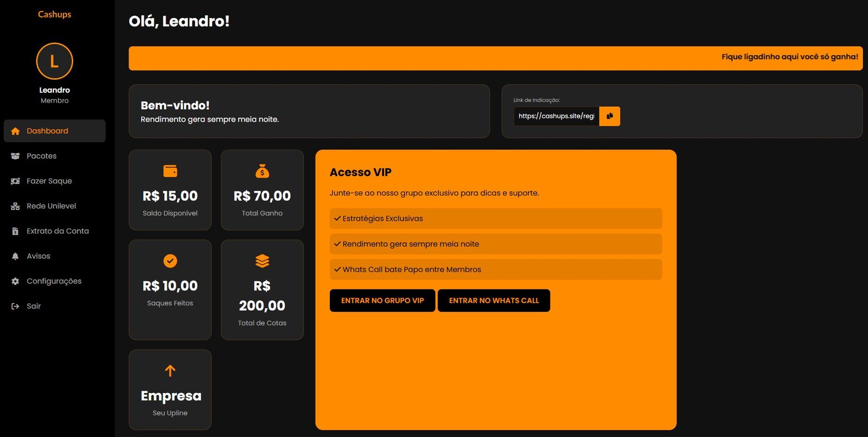Click the check badge icon above Saques Feitos
The image size is (868, 437).
tap(170, 261)
